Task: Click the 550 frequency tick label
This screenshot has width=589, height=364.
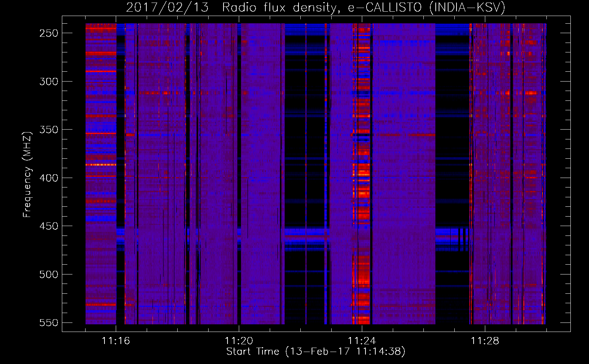Action: [x=49, y=323]
